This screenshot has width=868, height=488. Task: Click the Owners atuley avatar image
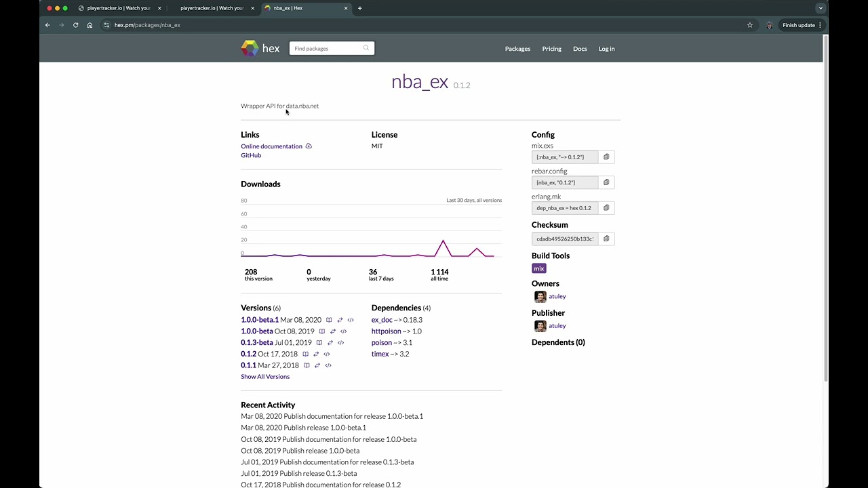click(x=540, y=297)
